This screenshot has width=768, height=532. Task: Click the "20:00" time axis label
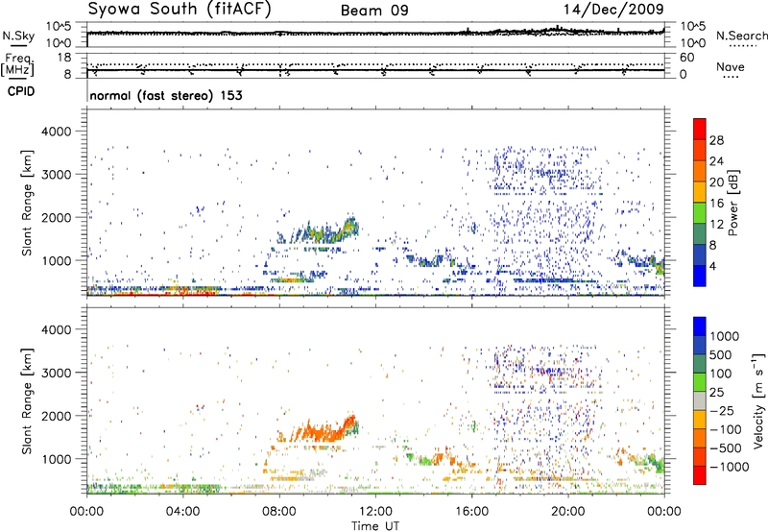567,512
